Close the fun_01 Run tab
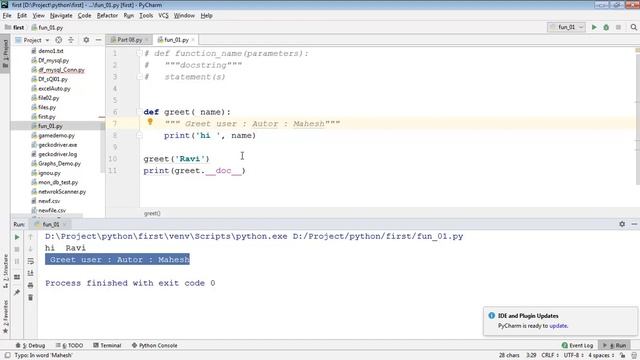Image resolution: width=640 pixels, height=360 pixels. tap(64, 224)
